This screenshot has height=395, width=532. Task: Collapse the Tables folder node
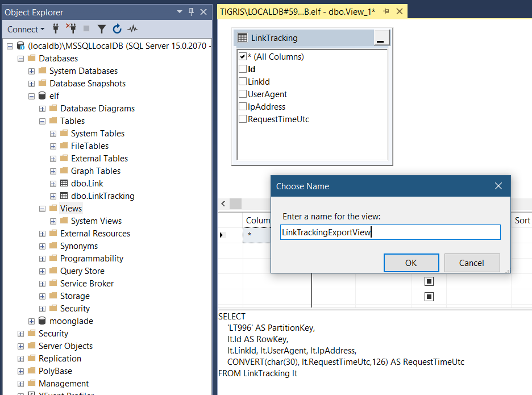(43, 121)
